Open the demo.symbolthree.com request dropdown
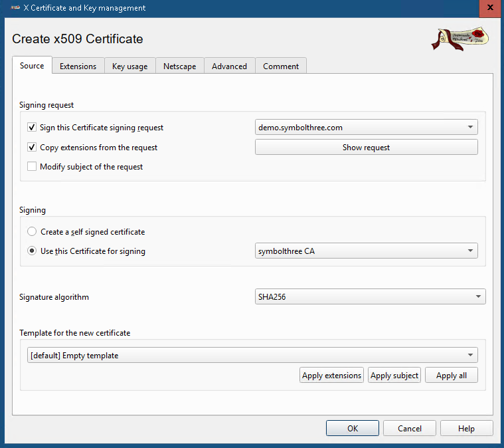The image size is (504, 448). coord(366,128)
